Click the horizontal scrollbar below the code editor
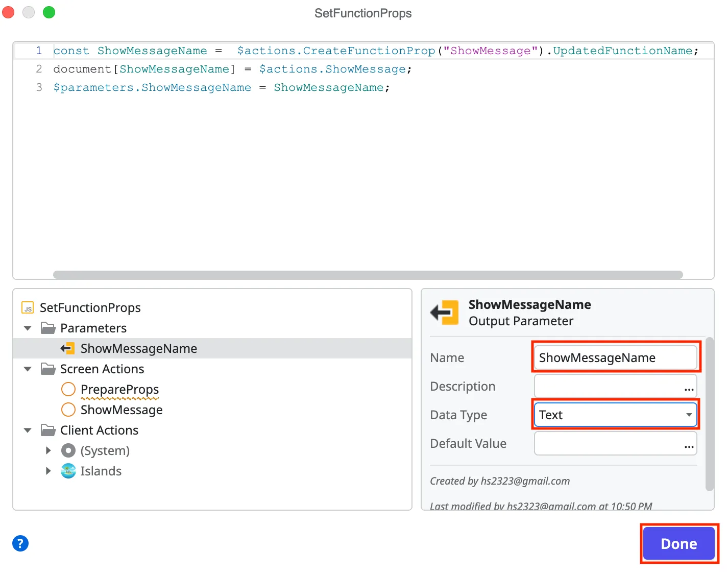 (x=367, y=275)
